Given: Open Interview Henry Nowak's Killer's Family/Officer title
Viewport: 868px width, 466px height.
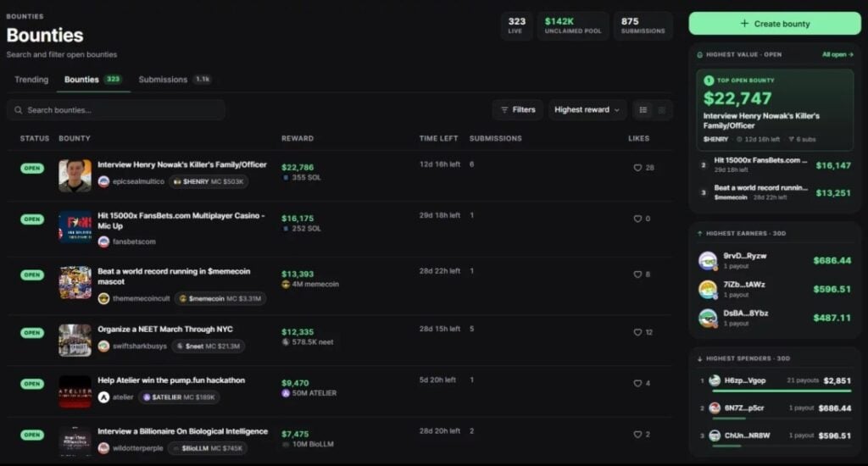Looking at the screenshot, I should [182, 165].
